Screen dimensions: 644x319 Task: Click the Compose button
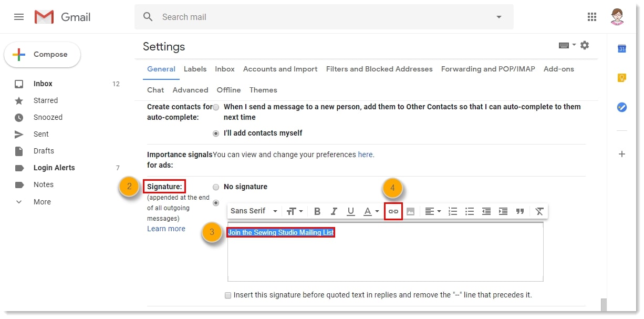pyautogui.click(x=43, y=55)
